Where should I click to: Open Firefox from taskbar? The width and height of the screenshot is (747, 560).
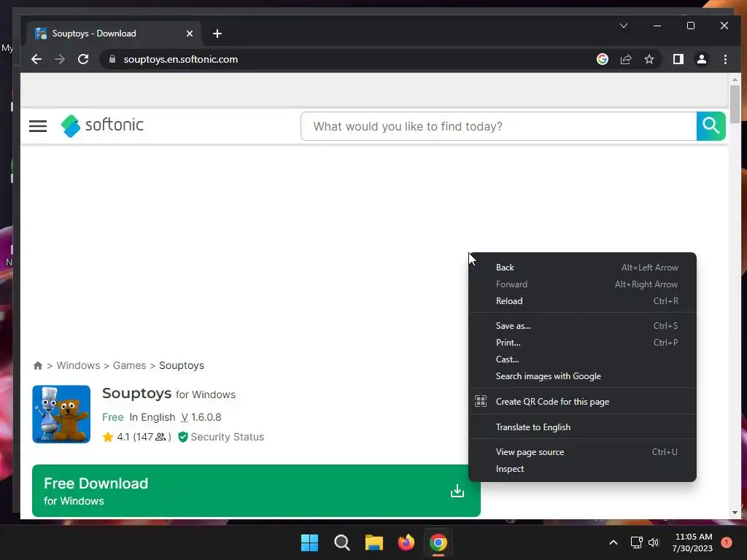406,542
